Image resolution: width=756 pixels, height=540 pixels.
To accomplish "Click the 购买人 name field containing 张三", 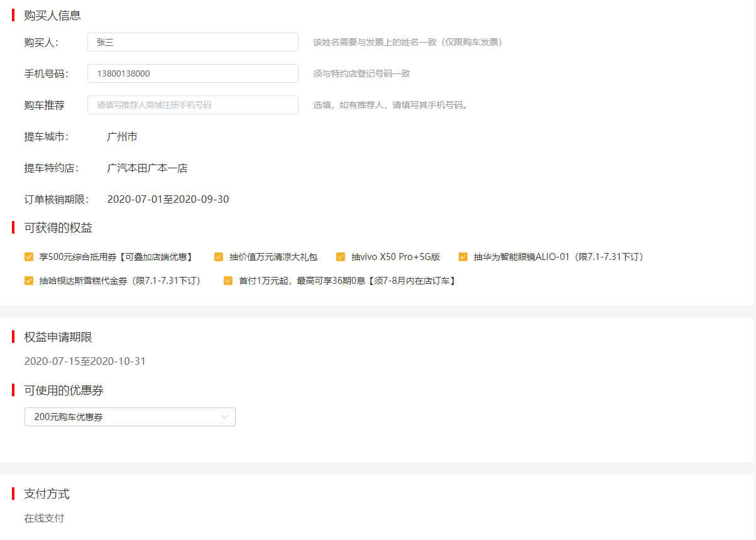I will click(192, 42).
